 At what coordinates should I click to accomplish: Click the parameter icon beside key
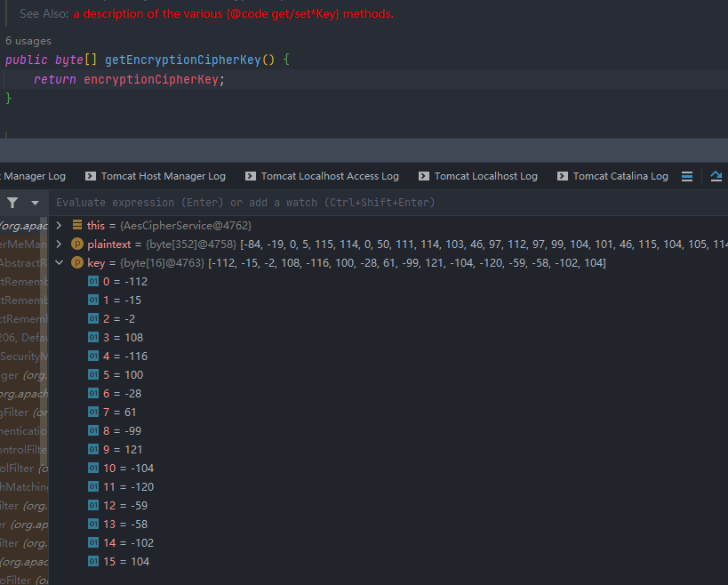77,263
